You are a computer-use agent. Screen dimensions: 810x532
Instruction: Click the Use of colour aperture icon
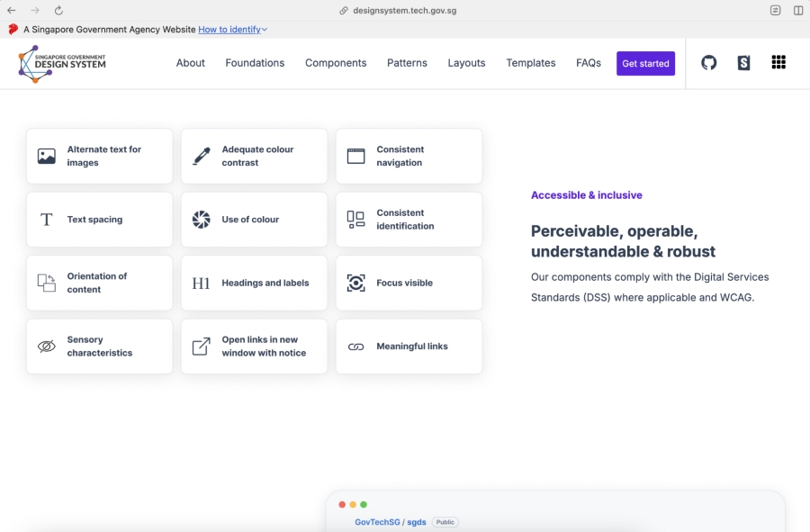202,220
